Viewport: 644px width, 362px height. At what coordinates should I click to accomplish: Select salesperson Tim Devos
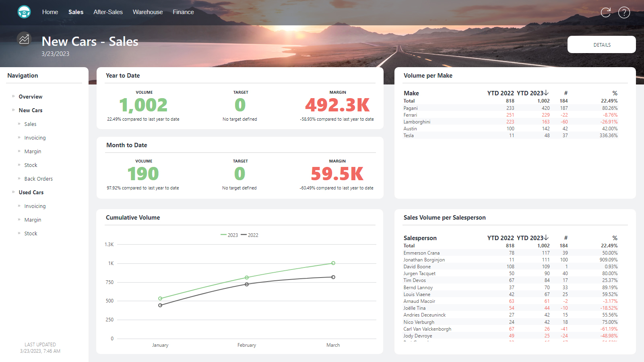[510, 280]
